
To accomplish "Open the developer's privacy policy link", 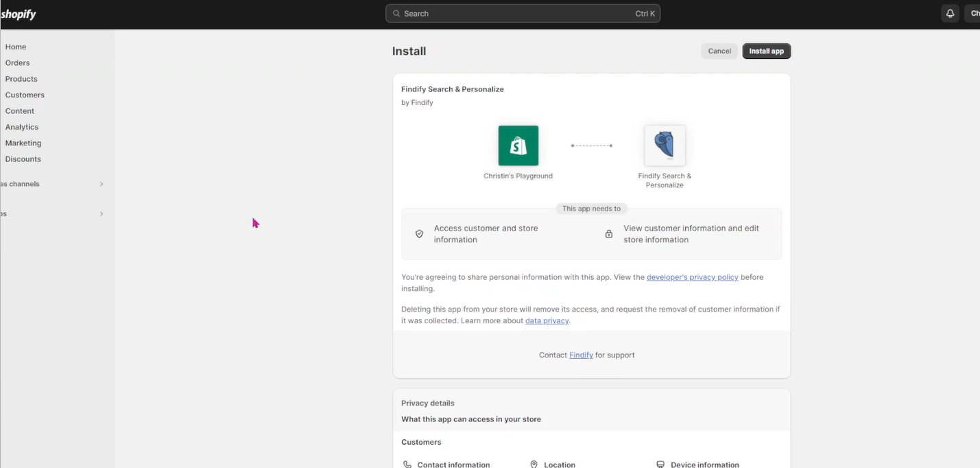I will [x=693, y=277].
